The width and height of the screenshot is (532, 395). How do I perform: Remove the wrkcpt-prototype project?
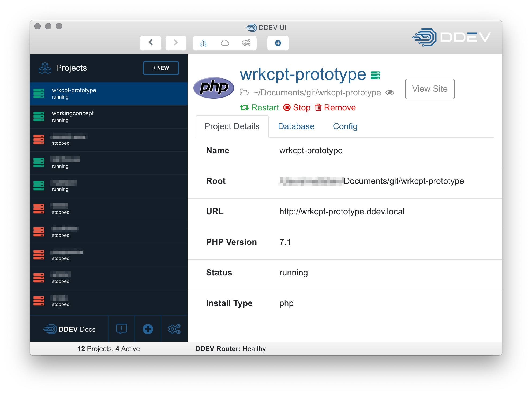pos(335,107)
